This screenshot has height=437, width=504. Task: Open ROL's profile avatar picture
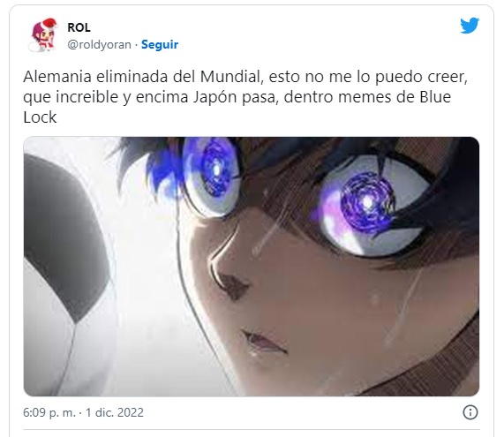42,35
